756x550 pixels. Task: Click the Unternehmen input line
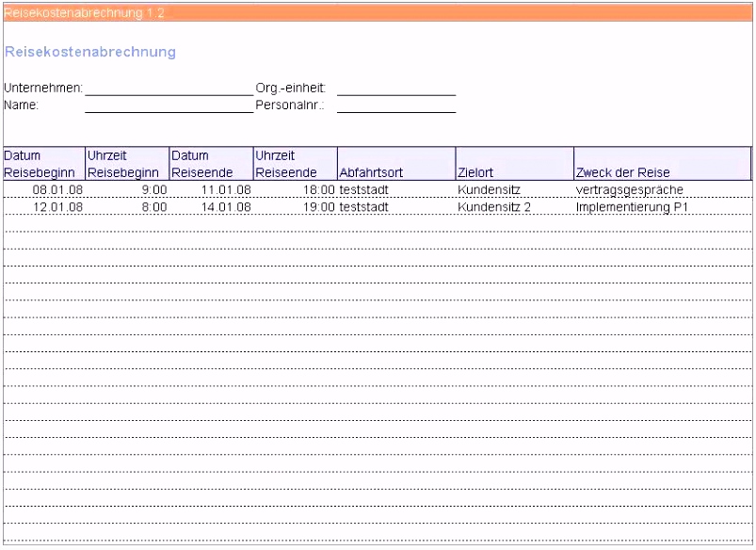click(x=169, y=89)
